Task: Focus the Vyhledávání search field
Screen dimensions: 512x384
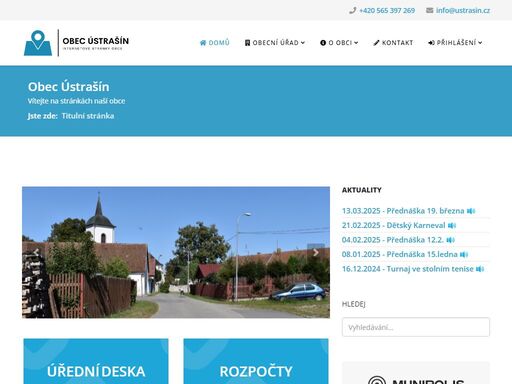Action: pyautogui.click(x=416, y=327)
